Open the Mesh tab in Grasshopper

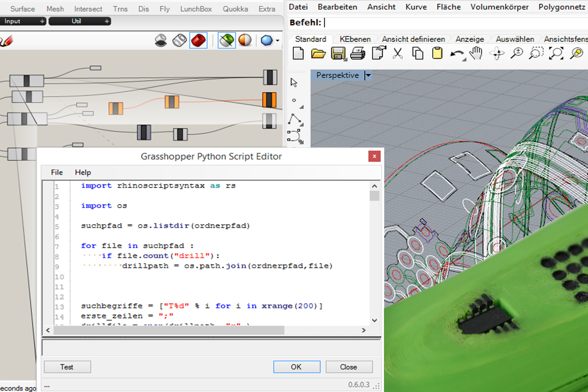click(x=55, y=9)
